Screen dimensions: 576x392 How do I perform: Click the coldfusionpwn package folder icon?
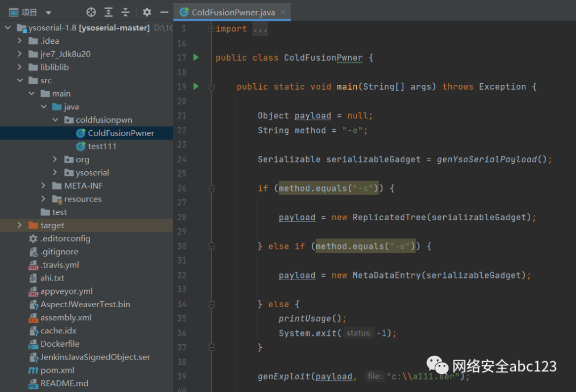coord(69,120)
